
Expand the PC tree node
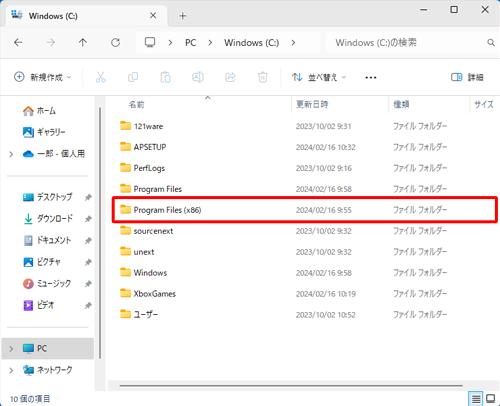11,349
